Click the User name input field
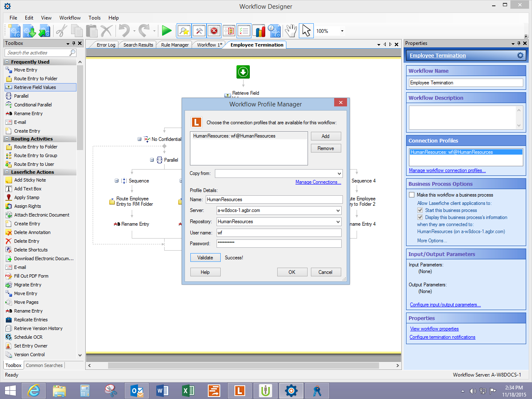 pos(278,233)
